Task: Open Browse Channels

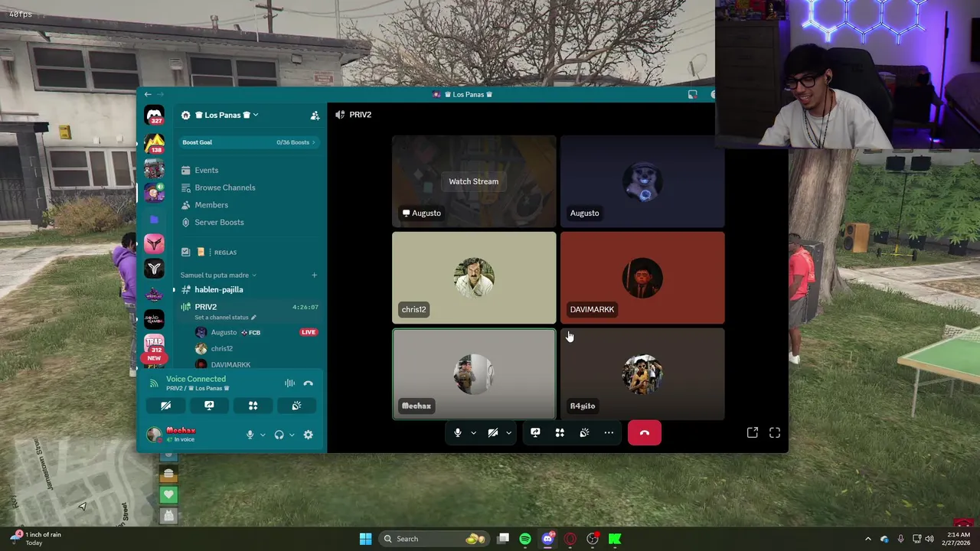Action: 225,187
